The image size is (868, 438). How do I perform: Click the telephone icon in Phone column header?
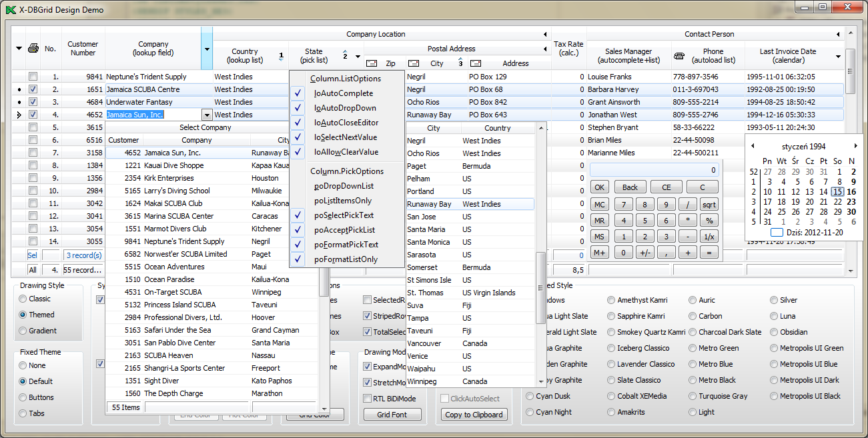pos(679,56)
